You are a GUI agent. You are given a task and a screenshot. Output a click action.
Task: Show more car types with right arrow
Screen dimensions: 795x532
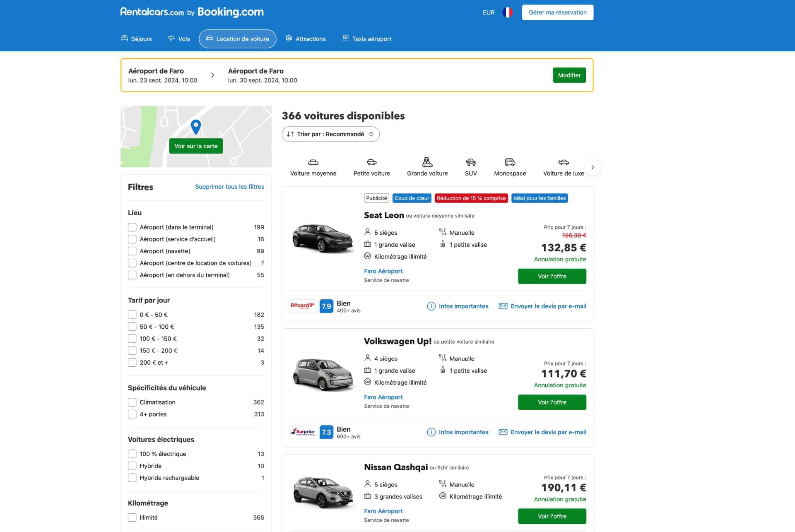593,168
